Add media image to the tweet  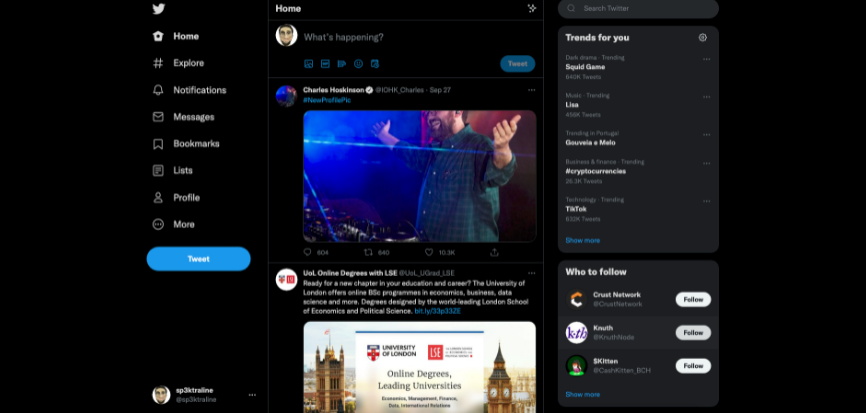pos(309,64)
